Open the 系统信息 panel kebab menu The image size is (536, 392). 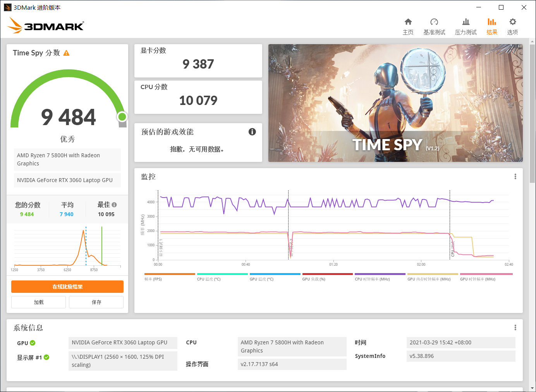515,327
